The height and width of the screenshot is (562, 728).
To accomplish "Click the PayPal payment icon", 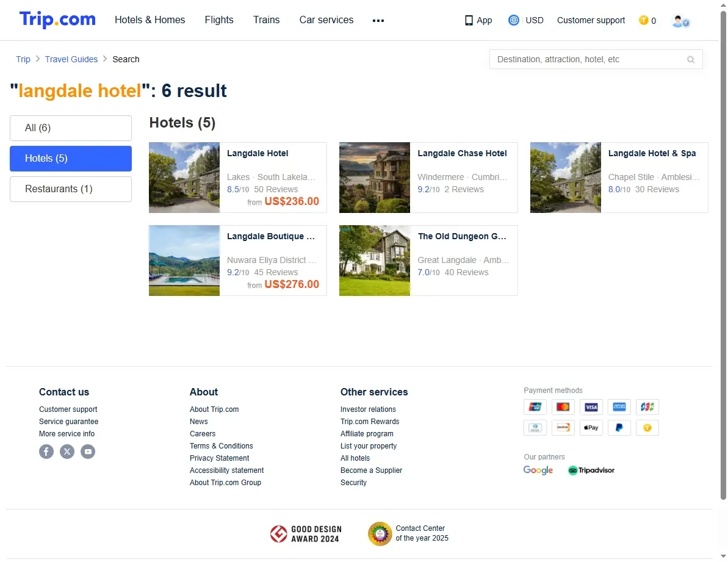I will [x=619, y=428].
